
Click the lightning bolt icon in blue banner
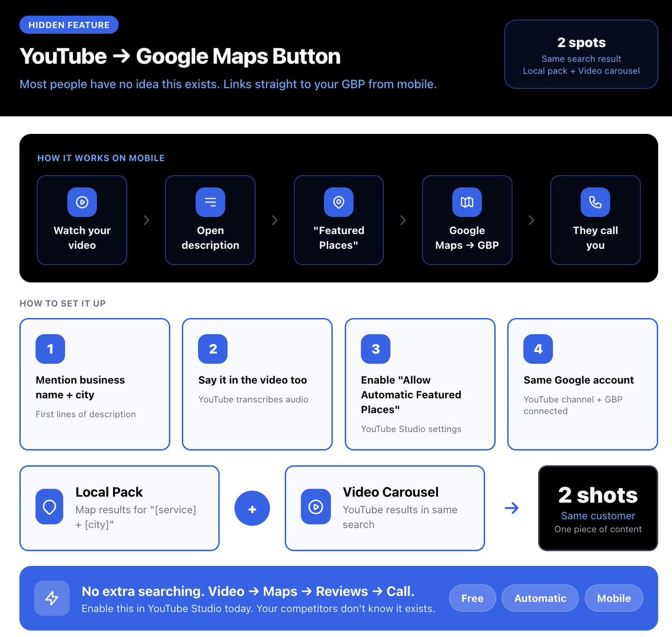click(x=52, y=598)
